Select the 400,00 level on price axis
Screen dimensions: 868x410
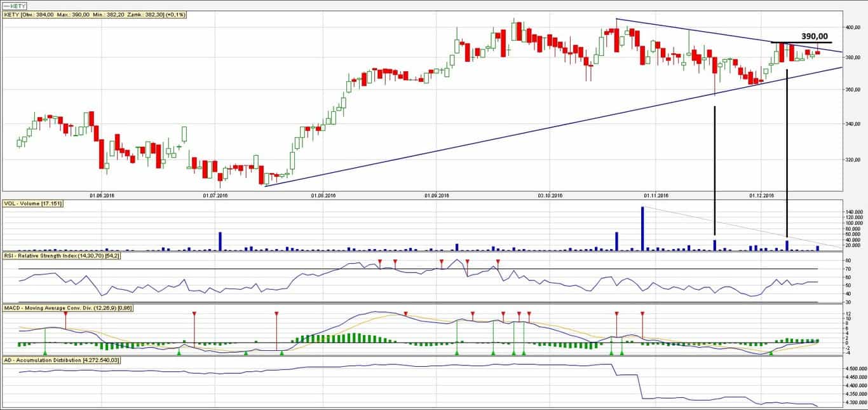pyautogui.click(x=852, y=27)
